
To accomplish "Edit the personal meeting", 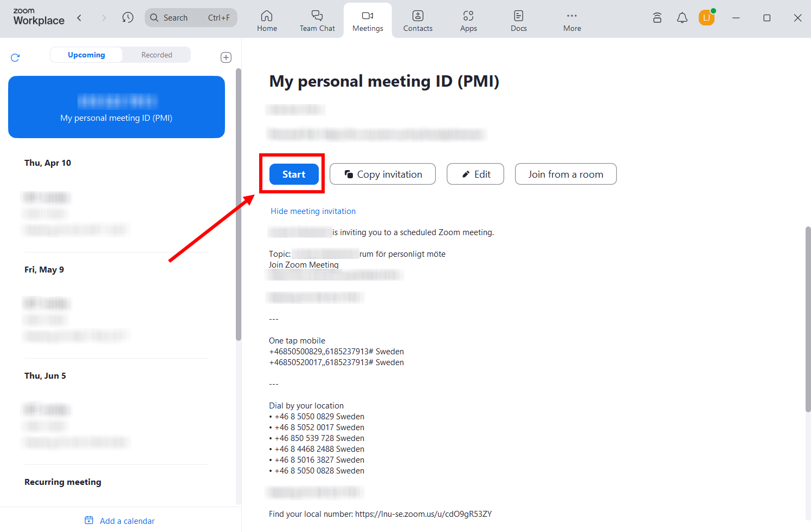I will coord(475,174).
